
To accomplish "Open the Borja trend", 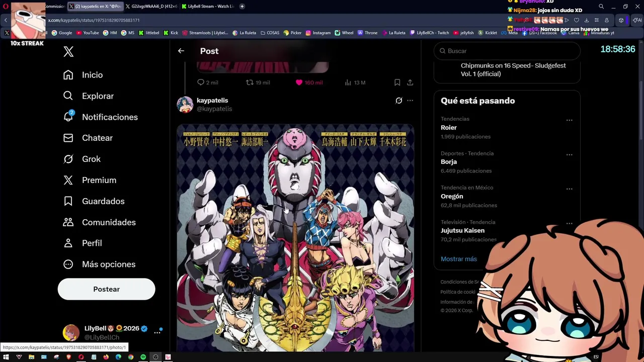I will 449,162.
